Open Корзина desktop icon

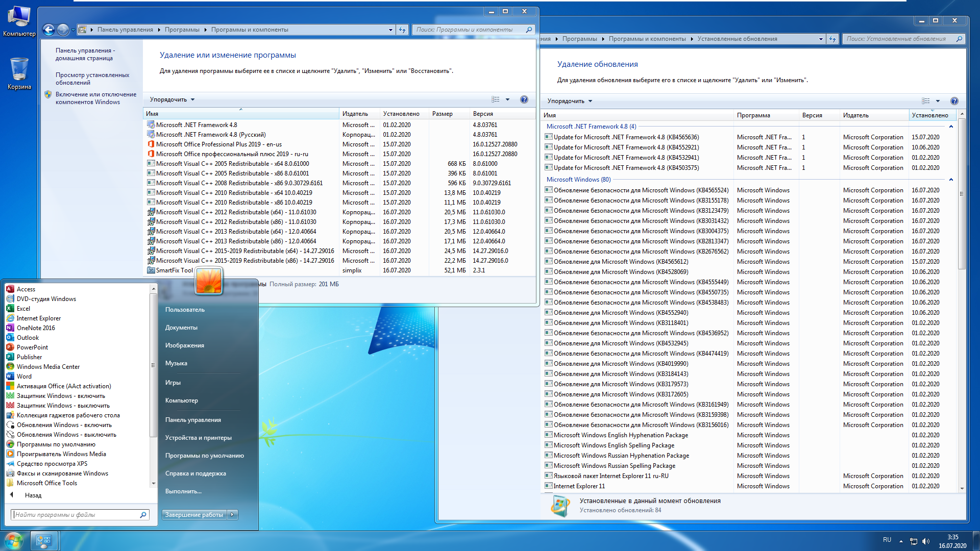19,73
